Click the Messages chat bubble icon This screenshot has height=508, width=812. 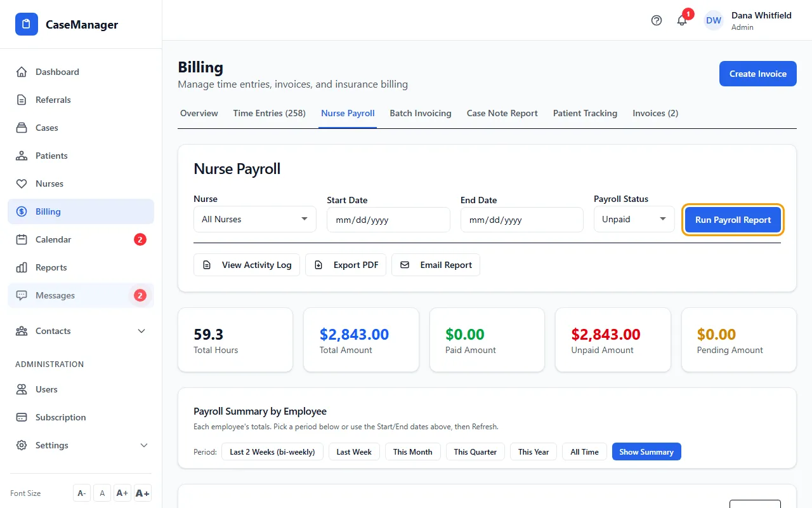(x=22, y=295)
